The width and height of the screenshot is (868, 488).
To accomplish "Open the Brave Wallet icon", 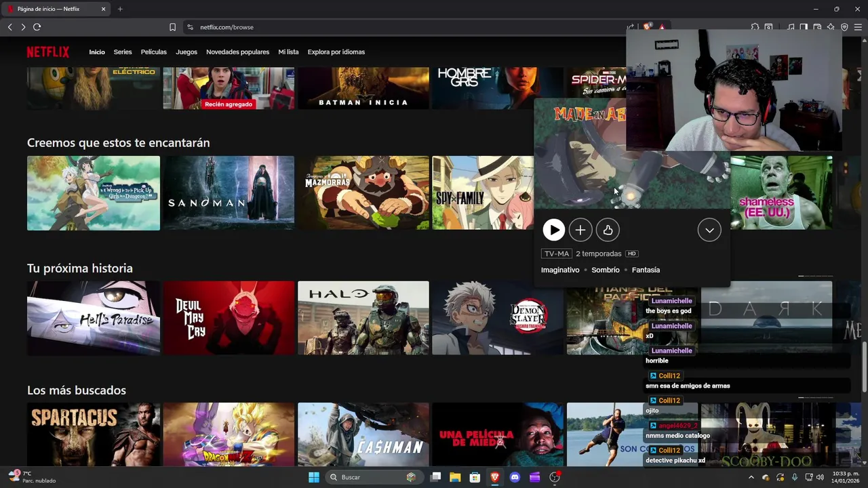I will pyautogui.click(x=817, y=27).
